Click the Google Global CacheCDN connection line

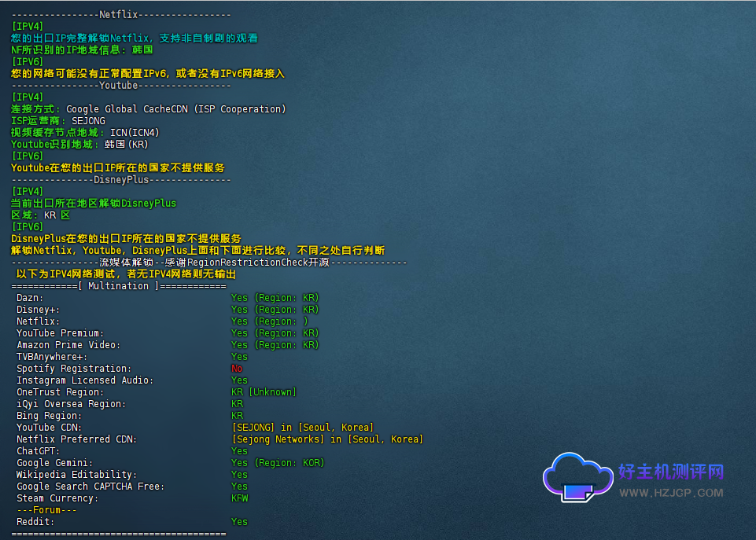click(149, 109)
